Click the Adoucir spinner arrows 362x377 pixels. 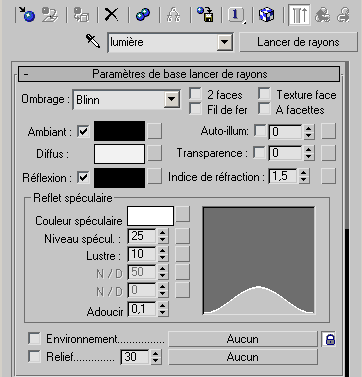click(x=162, y=309)
